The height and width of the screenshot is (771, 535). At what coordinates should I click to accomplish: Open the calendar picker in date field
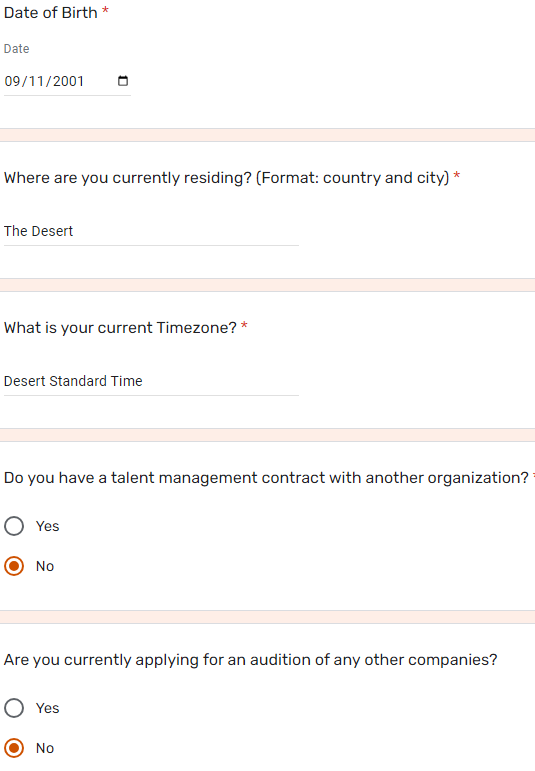point(123,81)
